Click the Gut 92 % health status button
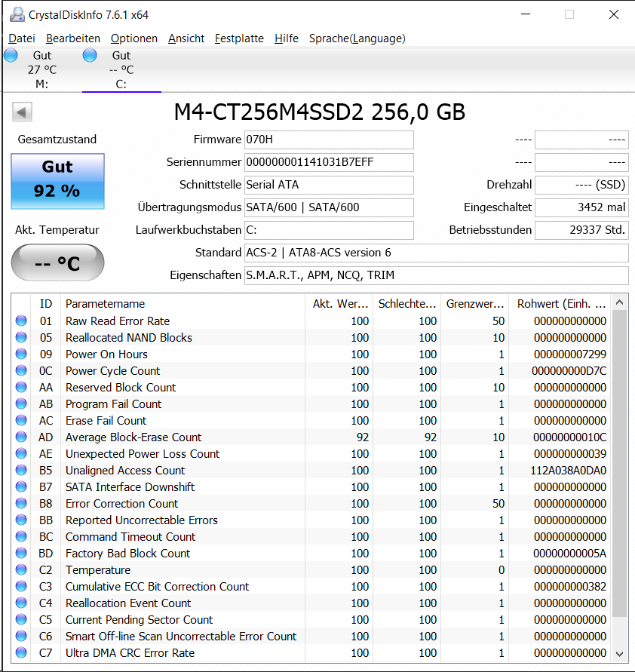This screenshot has height=672, width=635. (x=57, y=181)
